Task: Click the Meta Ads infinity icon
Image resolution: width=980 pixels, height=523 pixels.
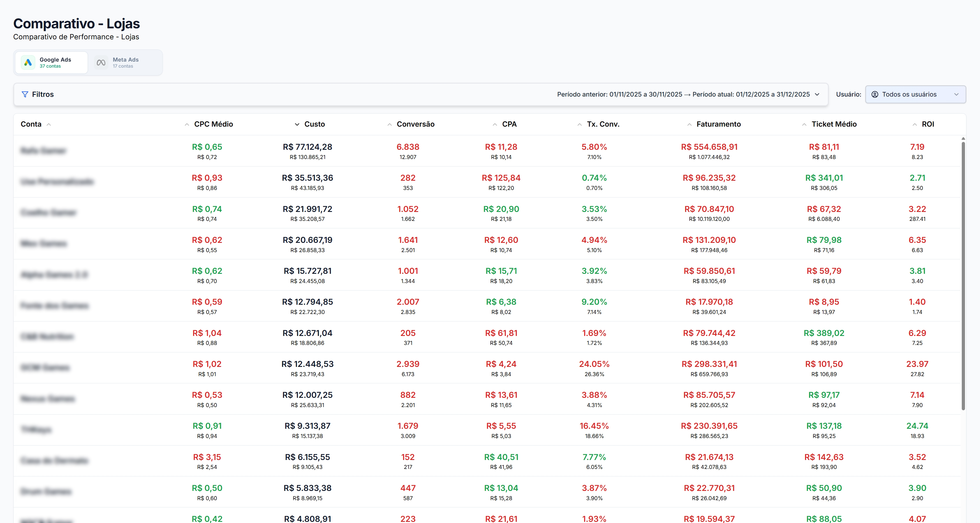Action: (101, 62)
